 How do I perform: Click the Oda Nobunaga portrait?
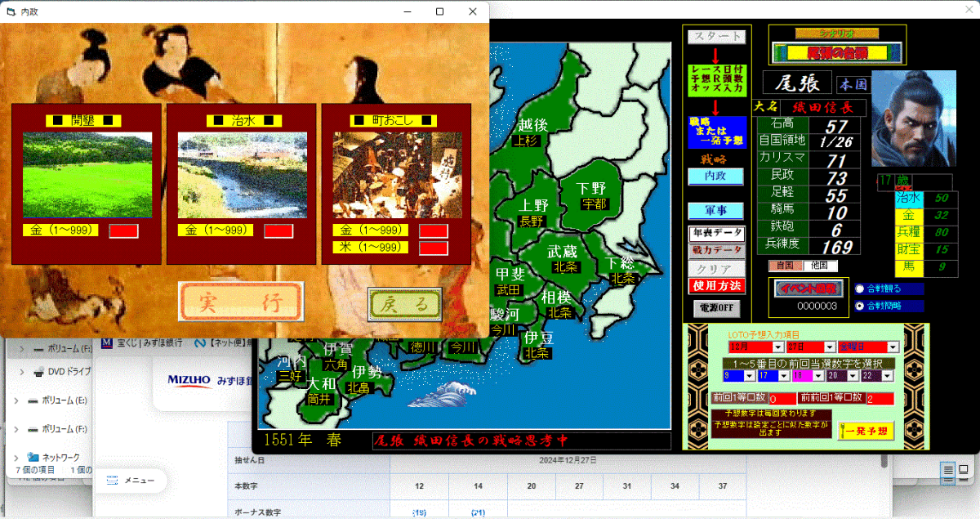point(913,118)
